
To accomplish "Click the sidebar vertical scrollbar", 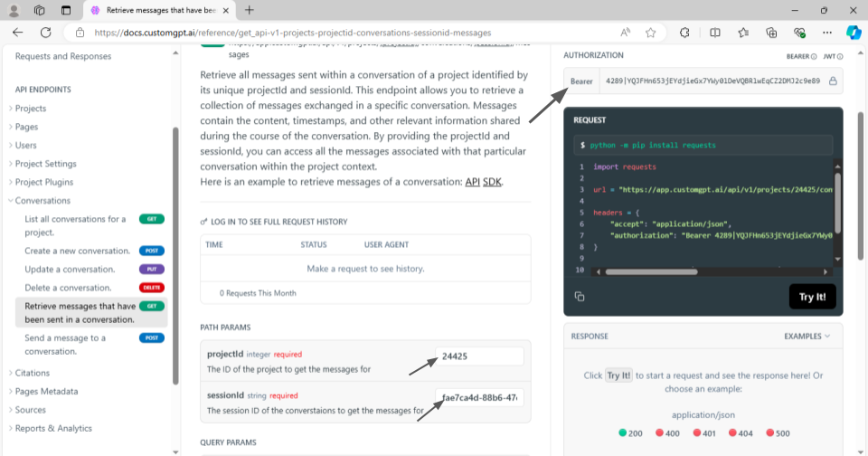I will coord(175,255).
